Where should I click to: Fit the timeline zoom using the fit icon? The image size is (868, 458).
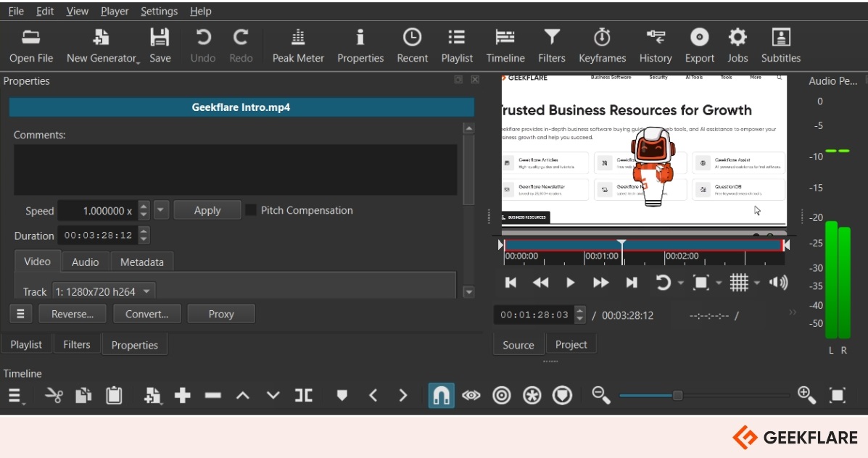click(x=838, y=395)
